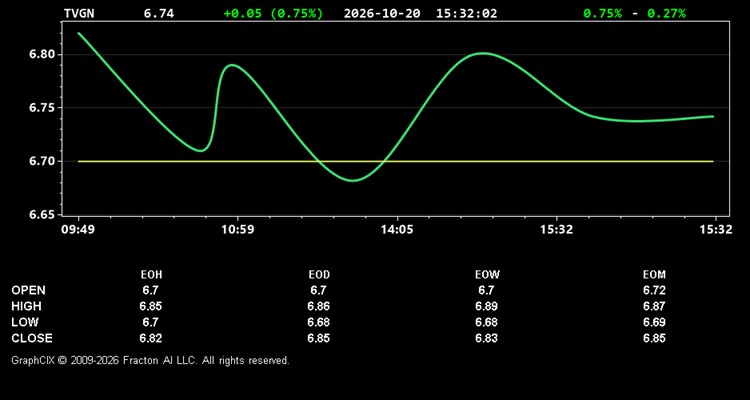Click the 0.27% value at top right
The height and width of the screenshot is (400, 750).
(x=666, y=13)
